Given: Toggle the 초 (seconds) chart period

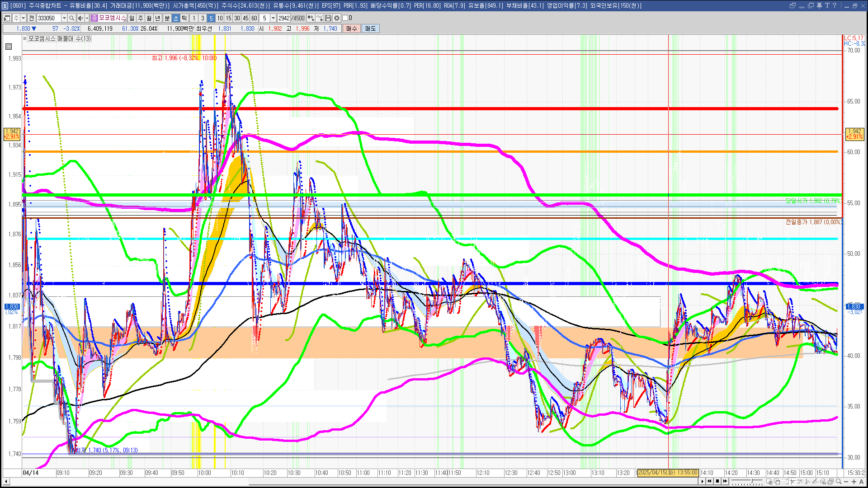Looking at the screenshot, I should click(176, 18).
